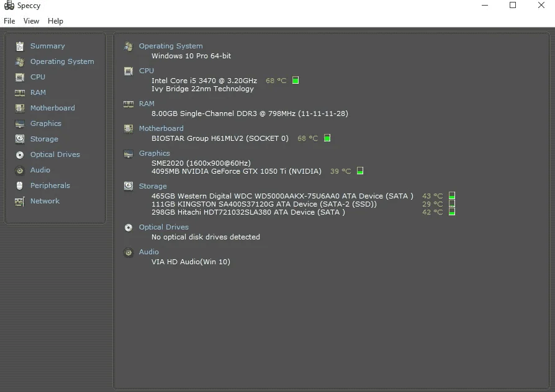Open the Storage sidebar section
The image size is (555, 392).
[x=44, y=139]
